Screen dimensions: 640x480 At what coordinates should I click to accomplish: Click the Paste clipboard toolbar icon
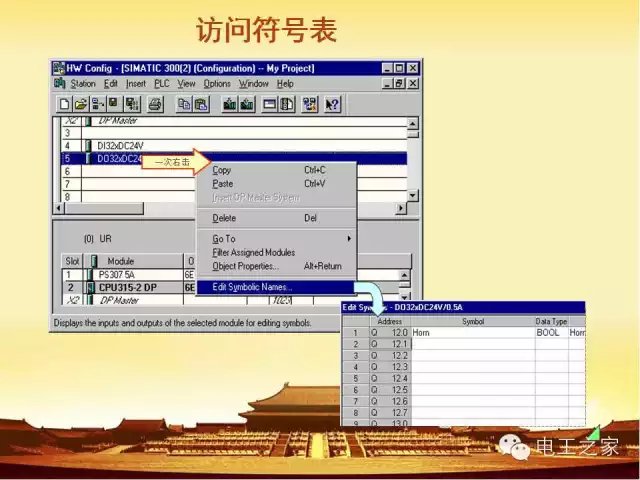pos(201,103)
